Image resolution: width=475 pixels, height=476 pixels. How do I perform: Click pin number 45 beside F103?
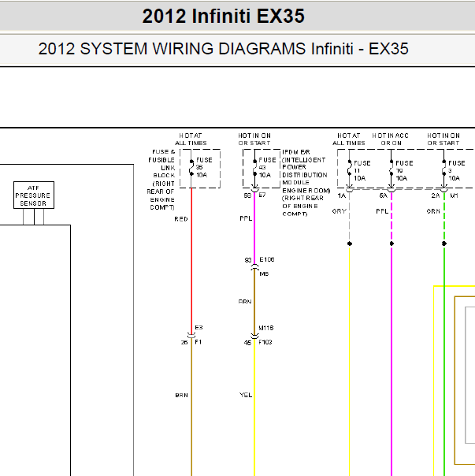[x=247, y=343]
